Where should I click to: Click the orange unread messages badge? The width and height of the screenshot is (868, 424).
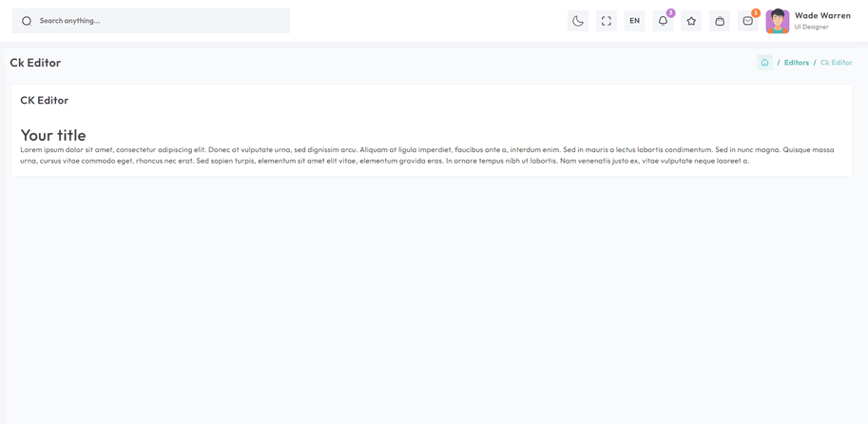(756, 13)
